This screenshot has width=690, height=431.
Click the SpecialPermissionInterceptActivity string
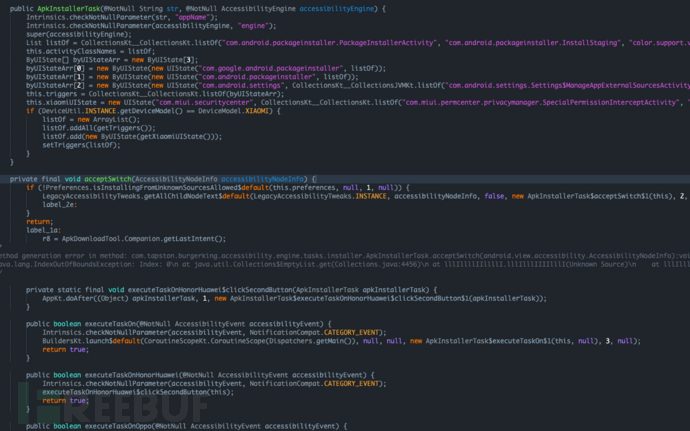click(542, 103)
